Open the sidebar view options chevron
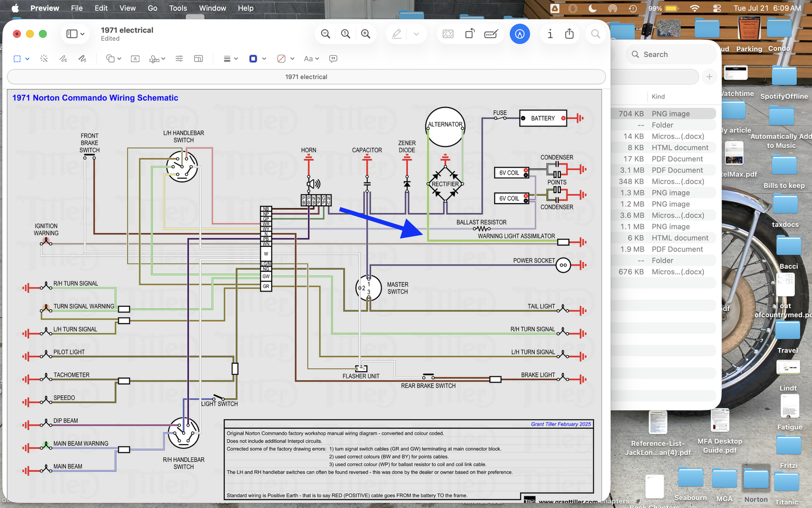The image size is (812, 508). click(x=83, y=34)
